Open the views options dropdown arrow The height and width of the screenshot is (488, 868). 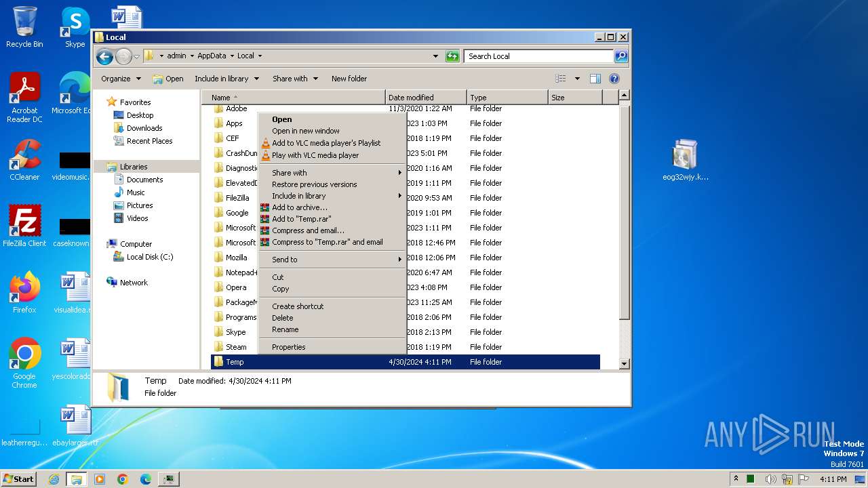(x=577, y=79)
